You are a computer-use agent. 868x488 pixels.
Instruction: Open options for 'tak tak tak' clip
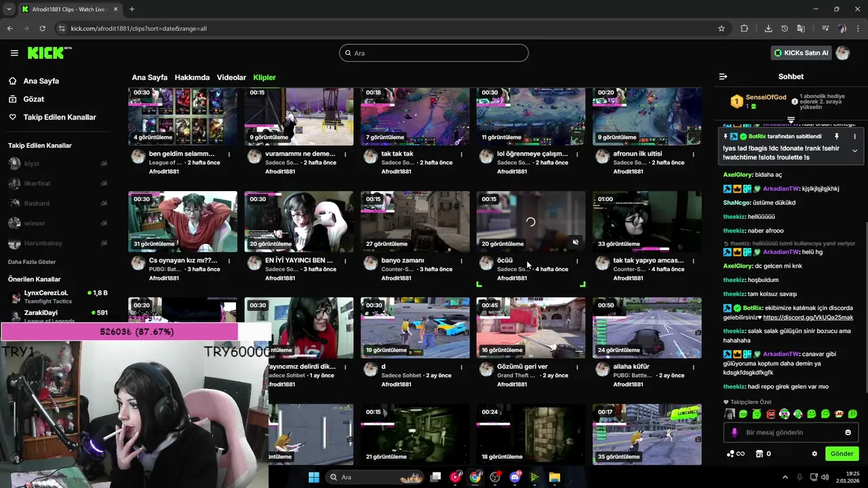(x=461, y=154)
